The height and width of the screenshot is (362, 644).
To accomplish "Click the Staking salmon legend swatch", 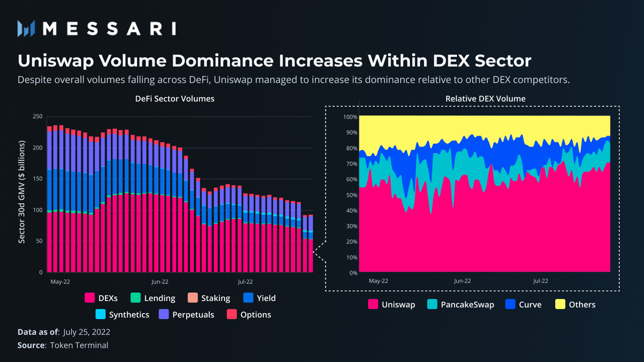I will click(x=193, y=298).
